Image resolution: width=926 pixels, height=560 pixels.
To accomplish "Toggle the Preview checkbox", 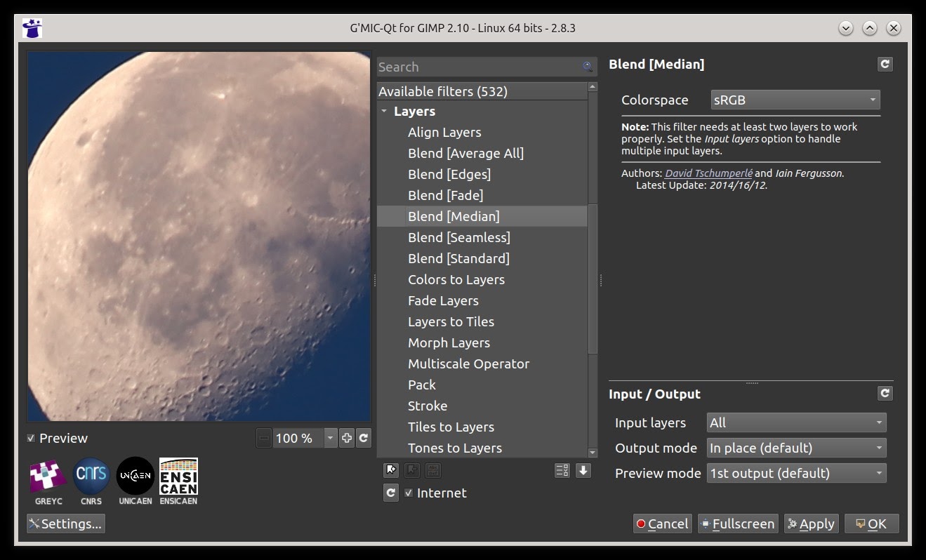I will [x=31, y=439].
